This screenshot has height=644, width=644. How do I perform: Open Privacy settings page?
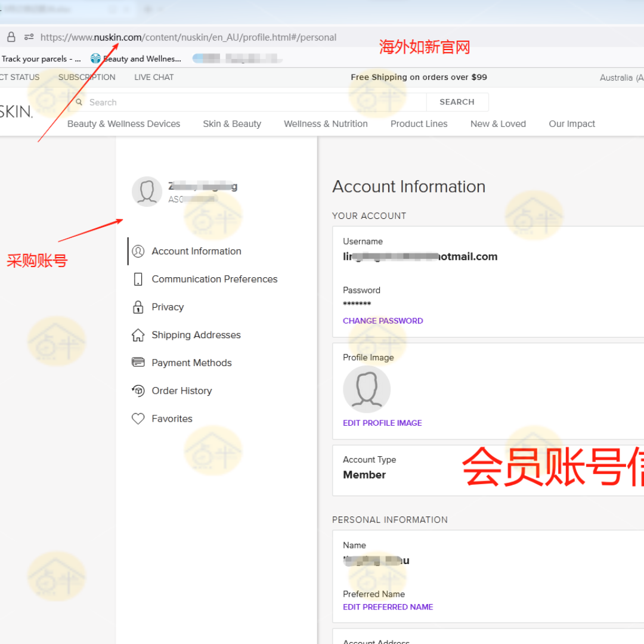pos(168,307)
